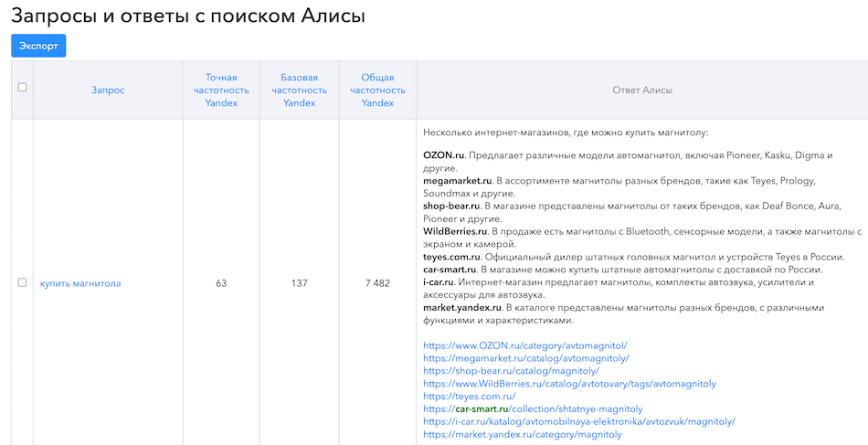Tick the select-all checkbox in table header
The image size is (868, 445).
click(22, 88)
